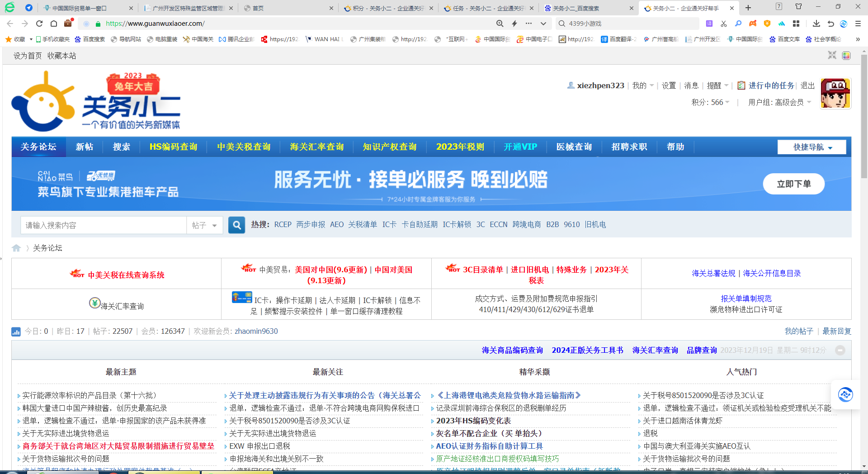Click the orange shield security icon

click(767, 24)
